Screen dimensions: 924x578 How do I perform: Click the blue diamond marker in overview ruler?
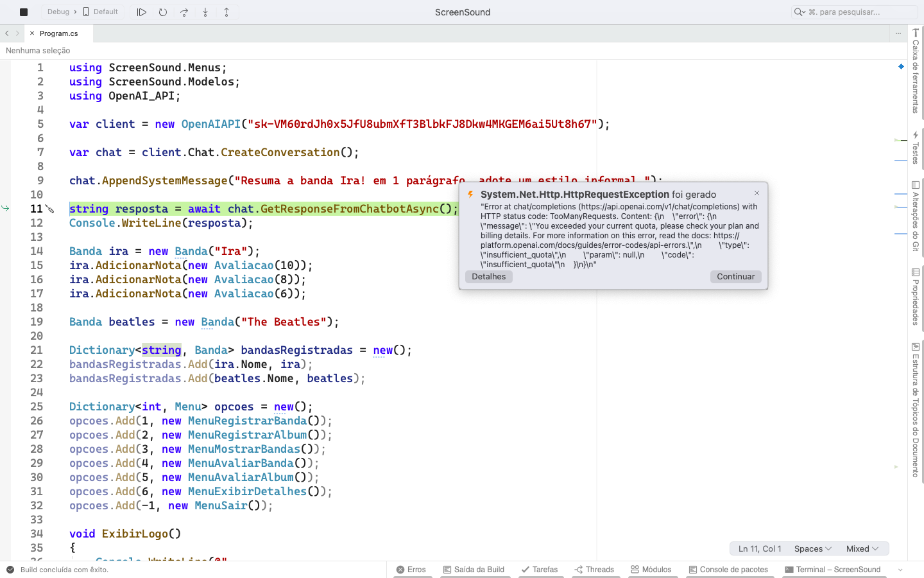[901, 66]
